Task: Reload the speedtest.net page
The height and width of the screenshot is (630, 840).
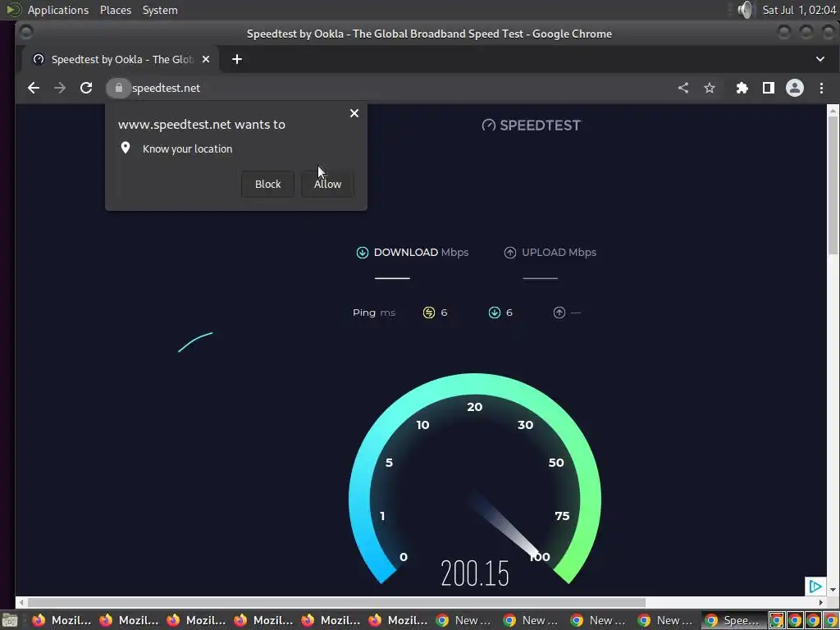Action: 85,88
